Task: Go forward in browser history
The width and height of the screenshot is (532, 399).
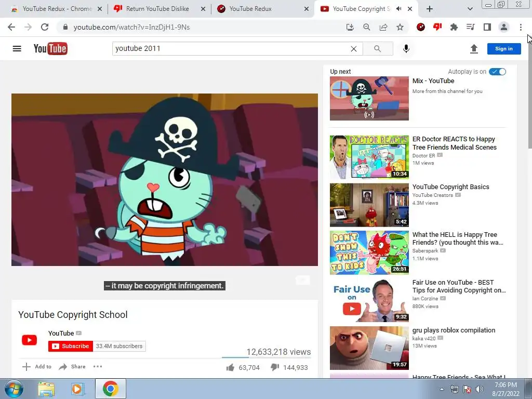Action: point(28,27)
